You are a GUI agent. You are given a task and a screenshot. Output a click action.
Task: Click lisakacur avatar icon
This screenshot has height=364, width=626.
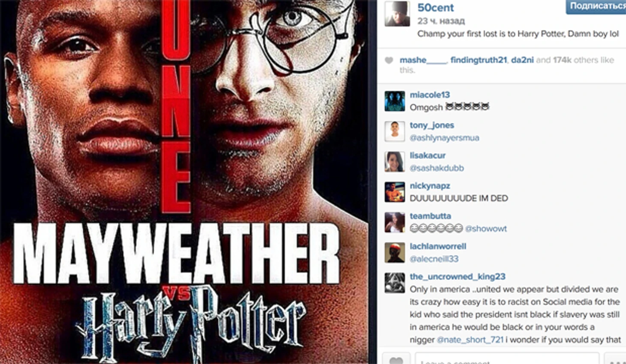(395, 162)
